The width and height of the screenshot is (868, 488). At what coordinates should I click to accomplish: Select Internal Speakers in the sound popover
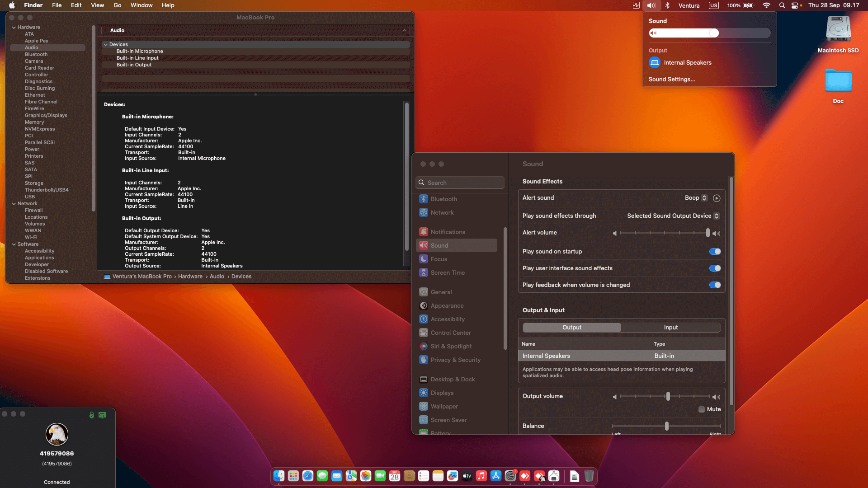[687, 62]
